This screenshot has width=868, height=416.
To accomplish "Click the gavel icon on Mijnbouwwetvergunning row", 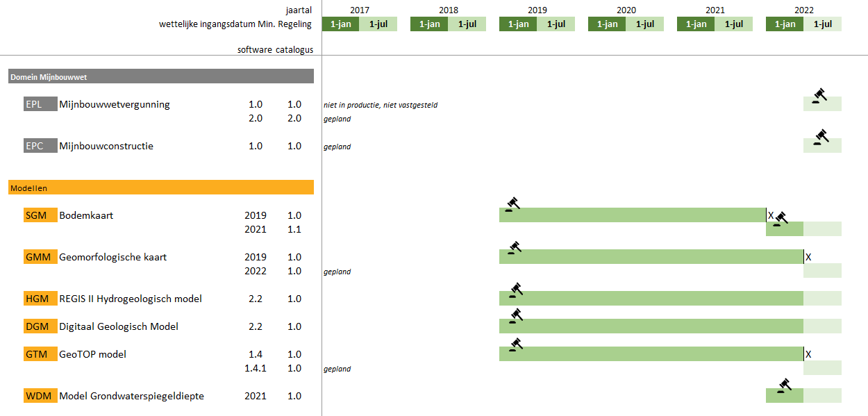I will coord(819,96).
